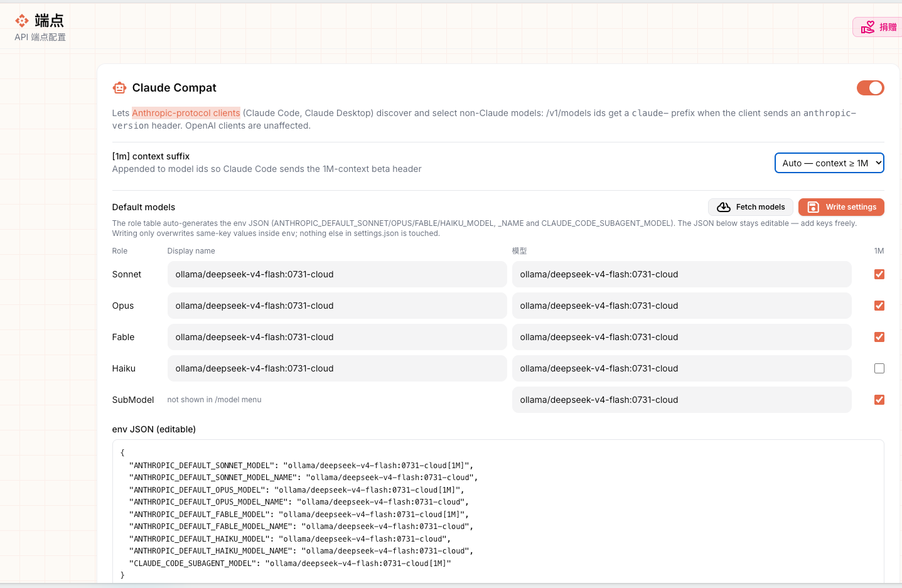
Task: Click the Write settings button
Action: tap(841, 207)
